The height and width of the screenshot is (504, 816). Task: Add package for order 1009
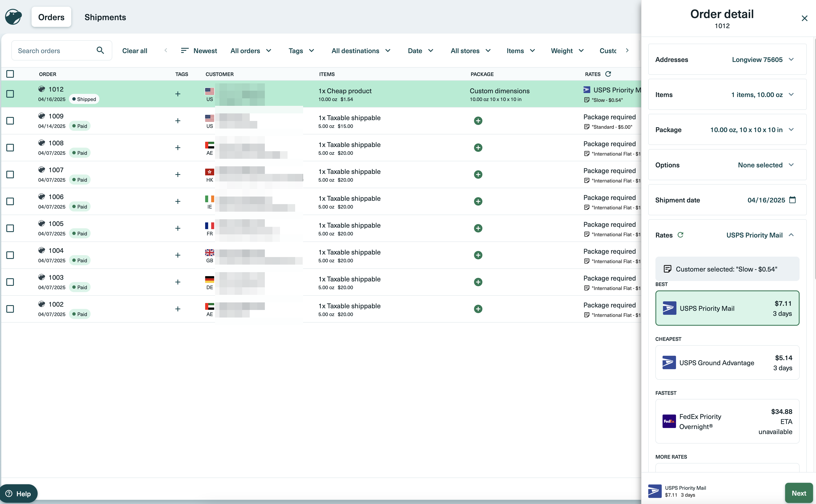478,121
